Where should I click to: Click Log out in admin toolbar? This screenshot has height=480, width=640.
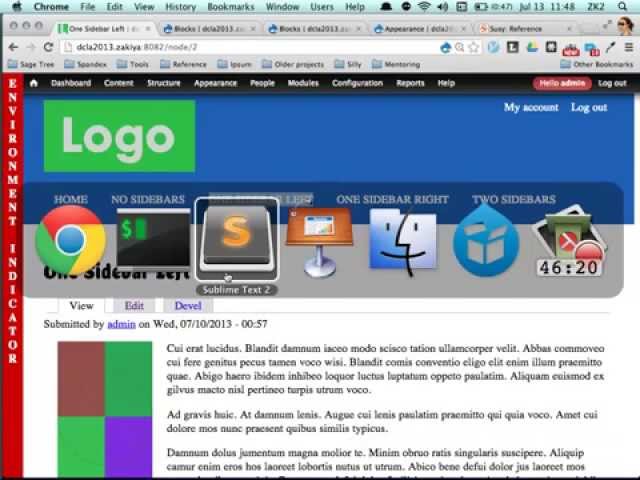coord(612,83)
